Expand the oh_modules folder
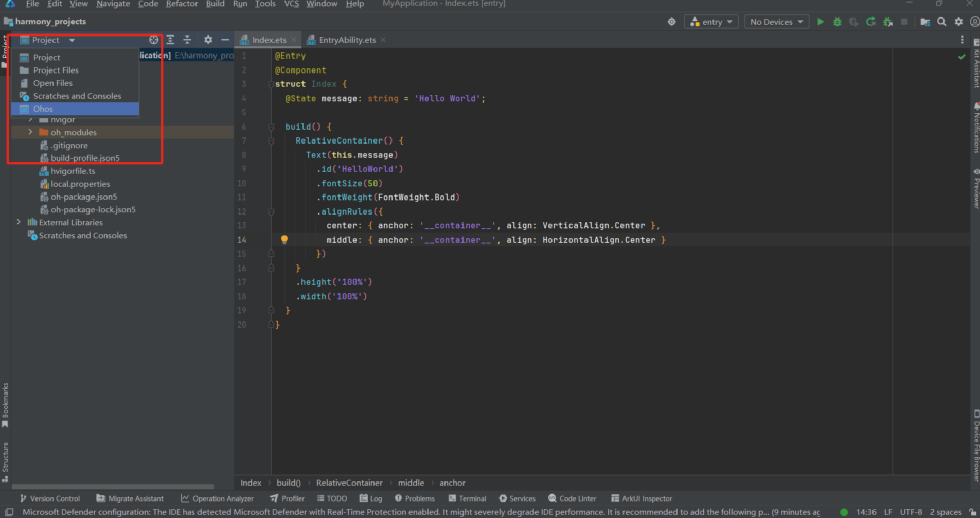 pyautogui.click(x=30, y=132)
